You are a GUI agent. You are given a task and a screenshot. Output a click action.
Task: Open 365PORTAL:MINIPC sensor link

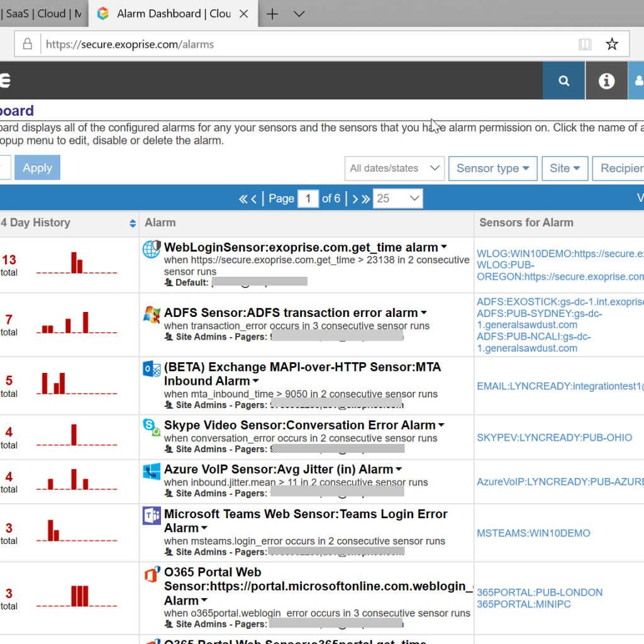tap(524, 604)
